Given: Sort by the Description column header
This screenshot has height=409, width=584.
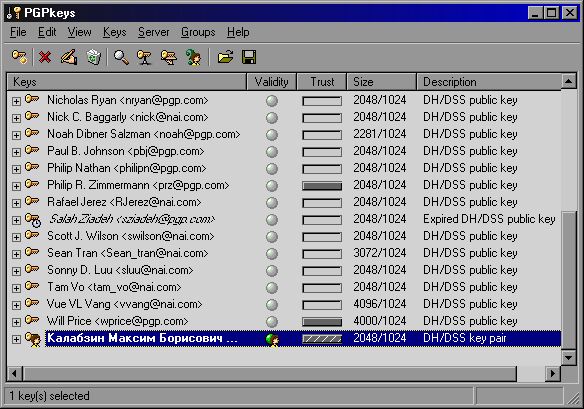Looking at the screenshot, I should [489, 82].
